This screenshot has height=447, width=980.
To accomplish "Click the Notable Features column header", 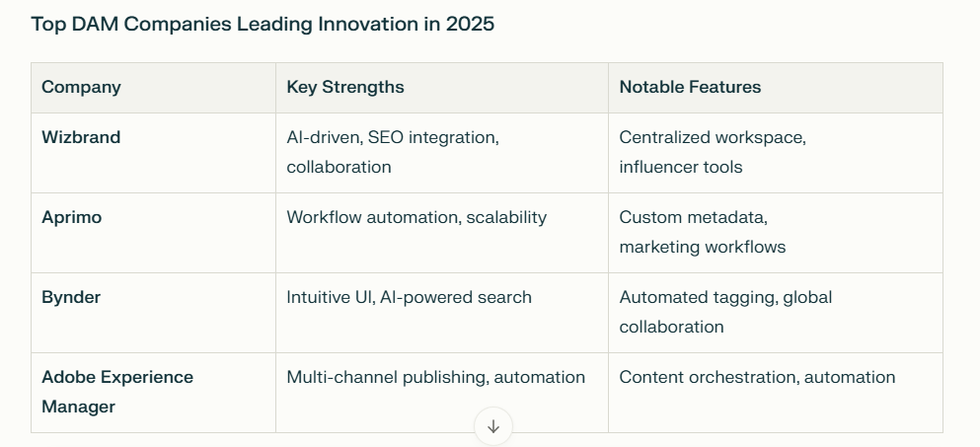I will point(775,88).
